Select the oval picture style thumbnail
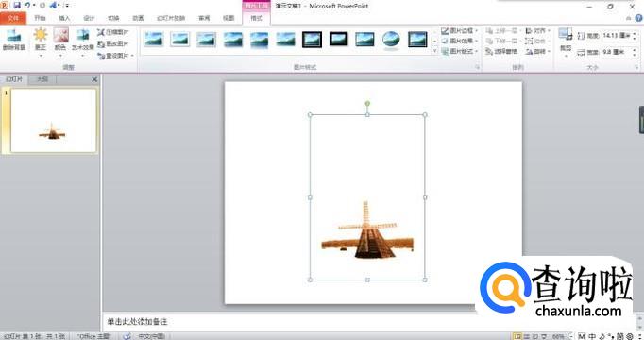The image size is (644, 340). coord(391,40)
